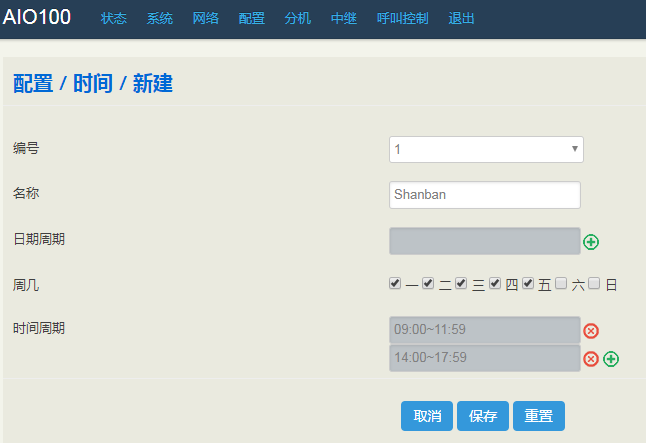The image size is (646, 443).
Task: Open the 系统 menu
Action: pos(160,18)
